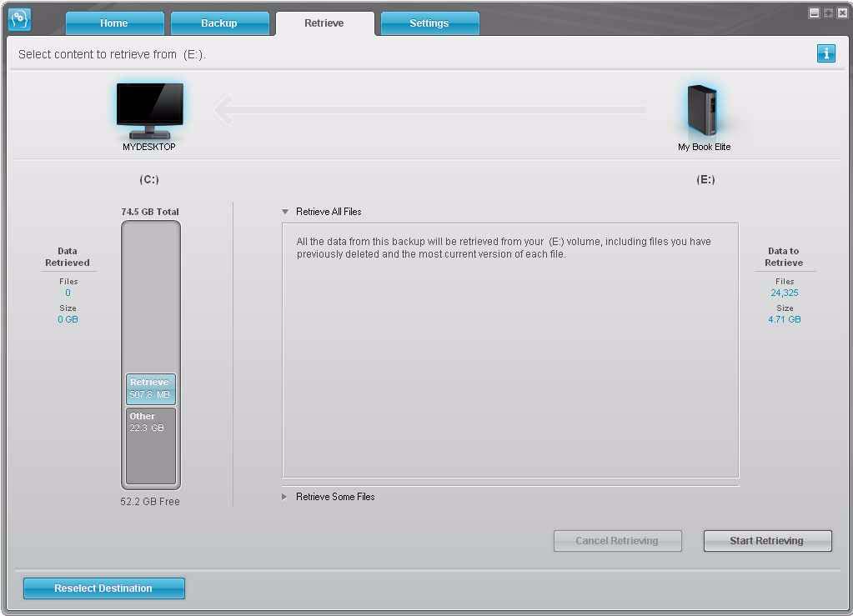Open the Retrieve tab
The image size is (853, 616).
[x=324, y=23]
